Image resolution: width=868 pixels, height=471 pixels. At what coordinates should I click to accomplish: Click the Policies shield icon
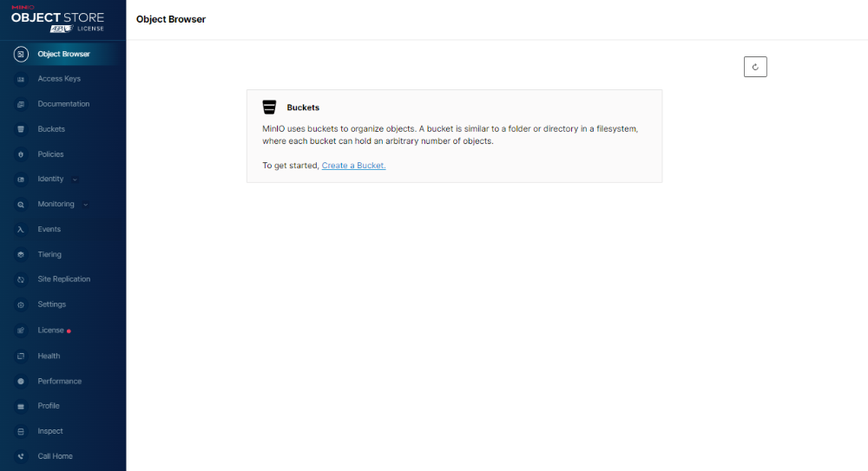pos(21,154)
